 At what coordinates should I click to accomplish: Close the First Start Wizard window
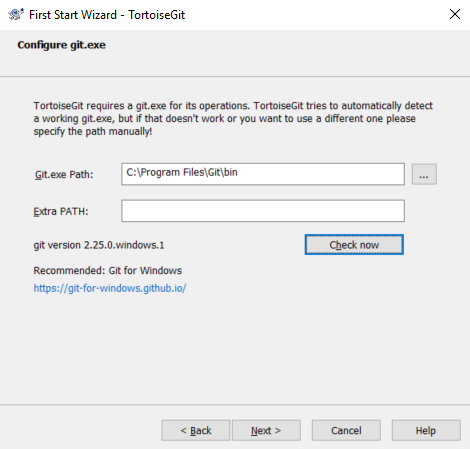click(x=455, y=14)
